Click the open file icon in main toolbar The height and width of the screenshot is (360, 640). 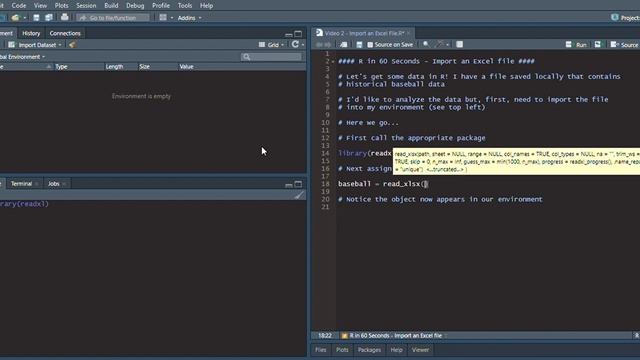click(x=16, y=18)
